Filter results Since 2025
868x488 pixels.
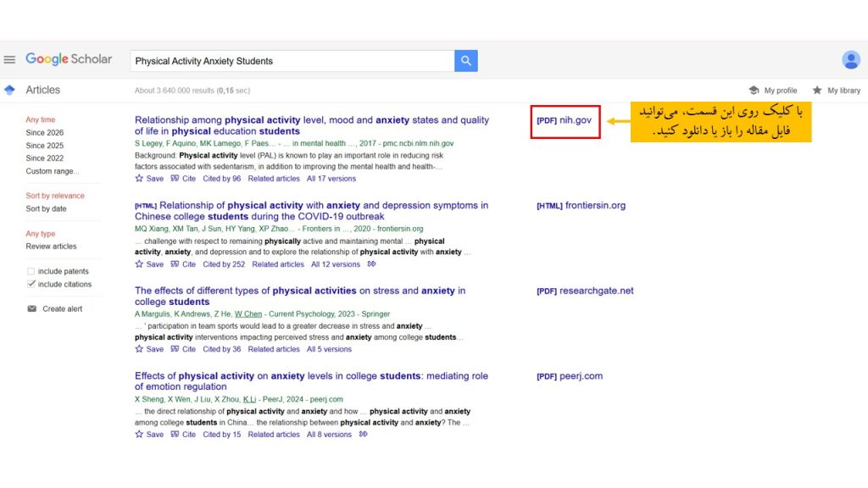[44, 146]
